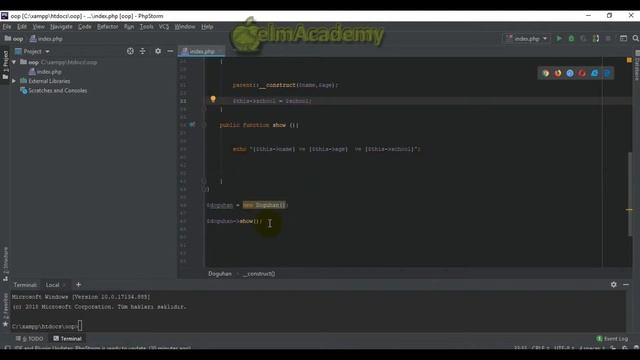Open the Window menu
This screenshot has width=640, height=360.
coord(184,27)
